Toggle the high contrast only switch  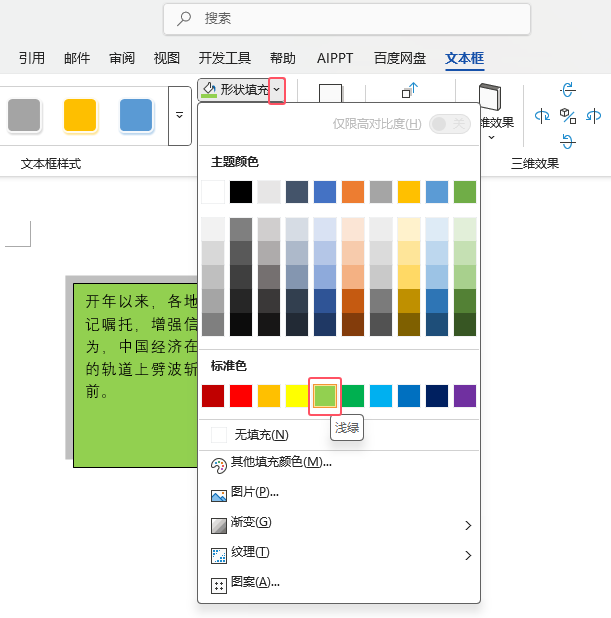coord(450,124)
